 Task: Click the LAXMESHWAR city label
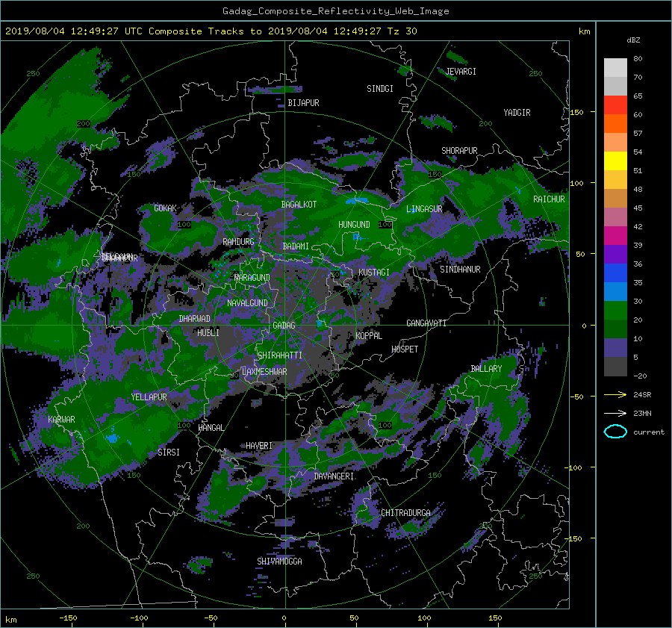pos(264,372)
